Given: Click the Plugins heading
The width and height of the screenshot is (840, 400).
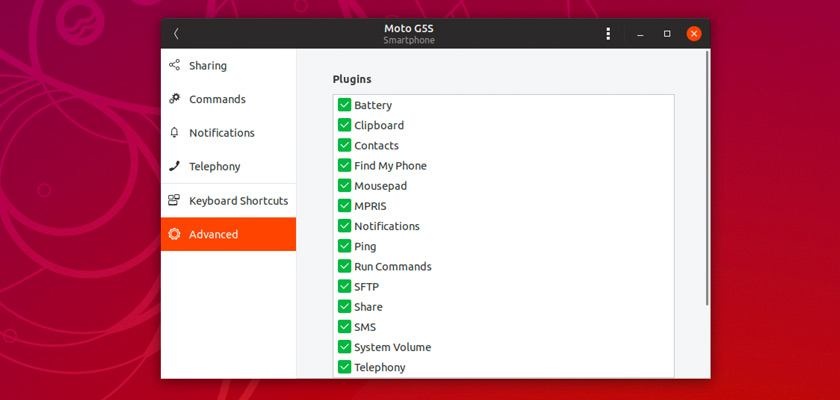Looking at the screenshot, I should (352, 79).
